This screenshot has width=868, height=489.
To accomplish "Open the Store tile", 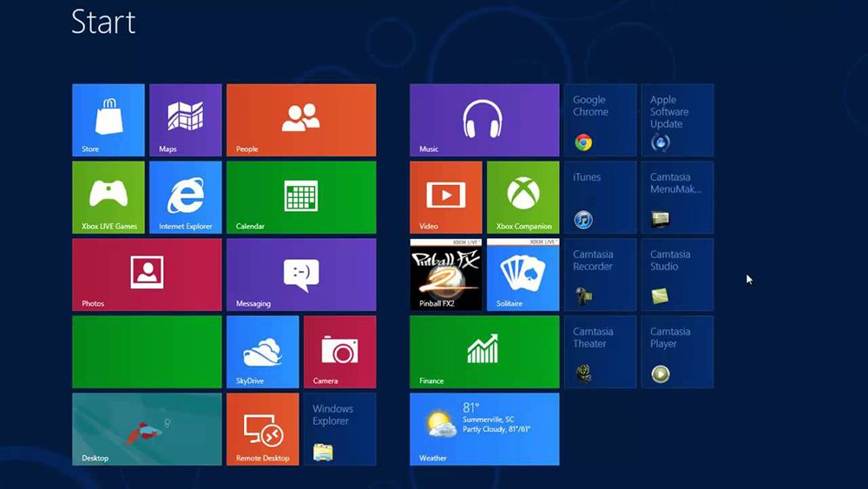I will (108, 120).
